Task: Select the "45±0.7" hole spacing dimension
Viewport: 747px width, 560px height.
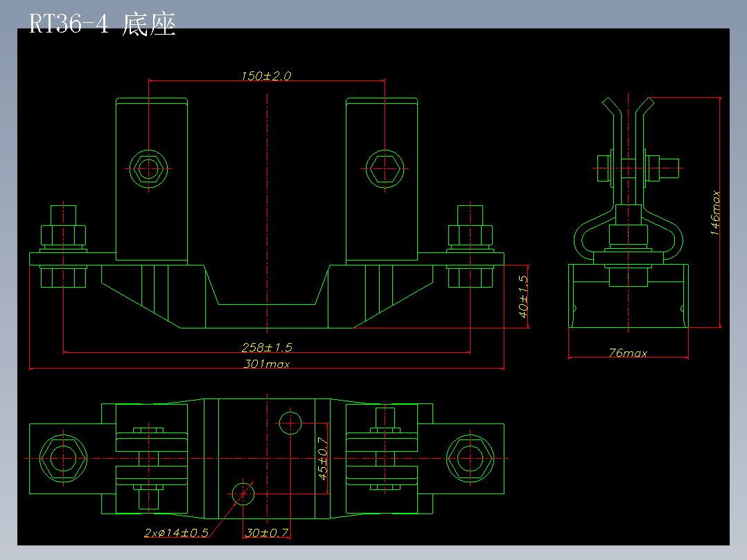Action: coord(323,459)
